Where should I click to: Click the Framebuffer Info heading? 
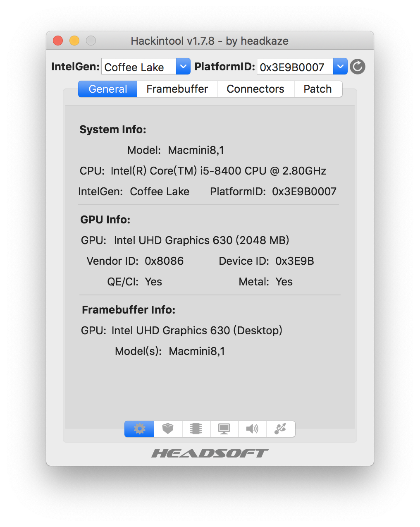point(129,310)
